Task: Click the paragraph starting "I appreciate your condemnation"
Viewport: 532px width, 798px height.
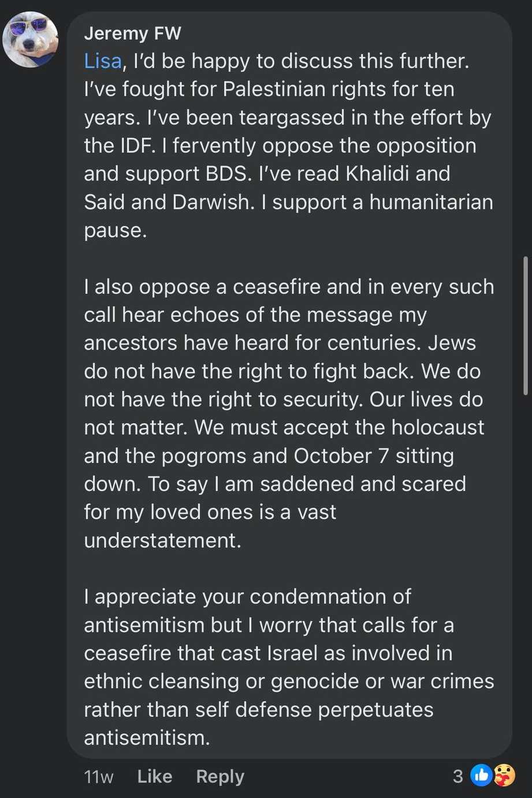Action: [x=289, y=667]
